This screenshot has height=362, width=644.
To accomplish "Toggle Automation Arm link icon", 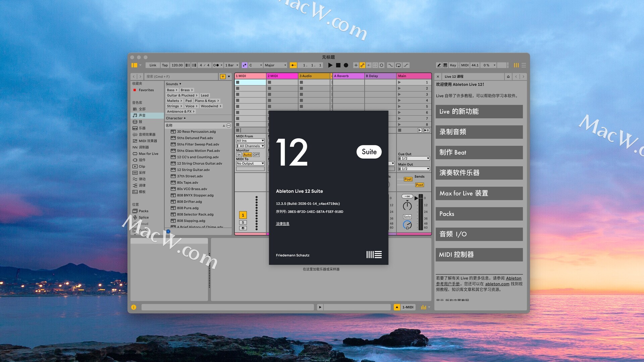I will point(362,65).
